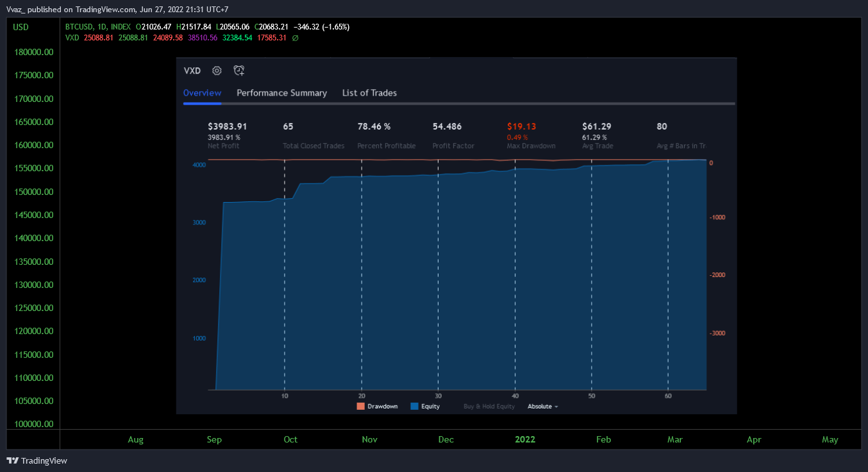
Task: Select the Overview tab
Action: click(x=202, y=93)
